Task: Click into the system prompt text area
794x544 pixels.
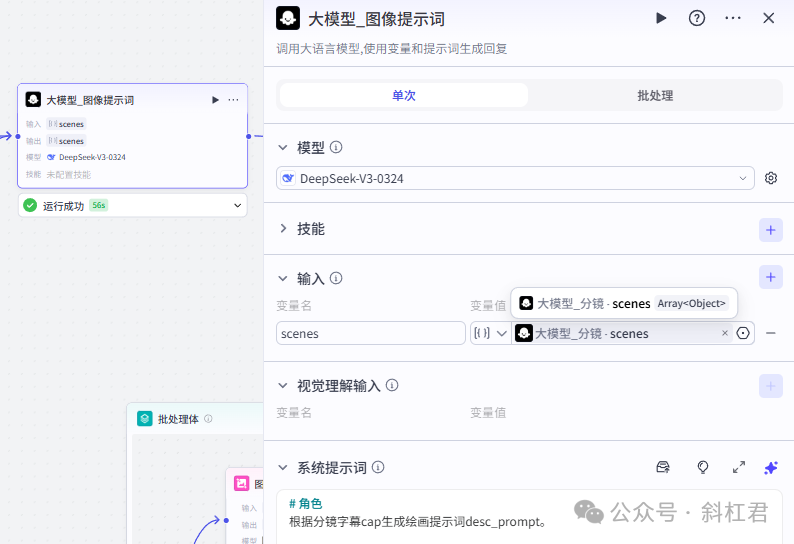Action: tap(529, 517)
